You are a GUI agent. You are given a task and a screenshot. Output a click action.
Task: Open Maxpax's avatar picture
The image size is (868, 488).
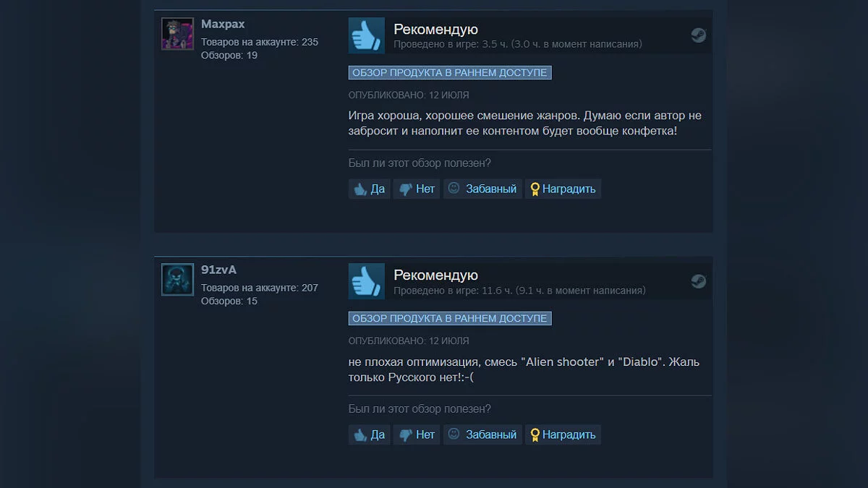point(177,34)
